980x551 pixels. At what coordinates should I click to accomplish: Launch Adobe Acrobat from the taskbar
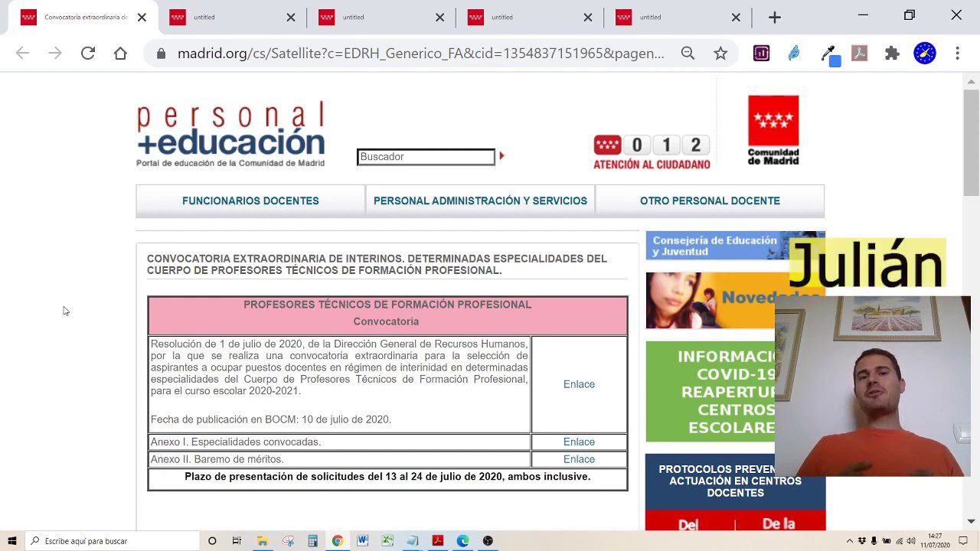coord(437,541)
